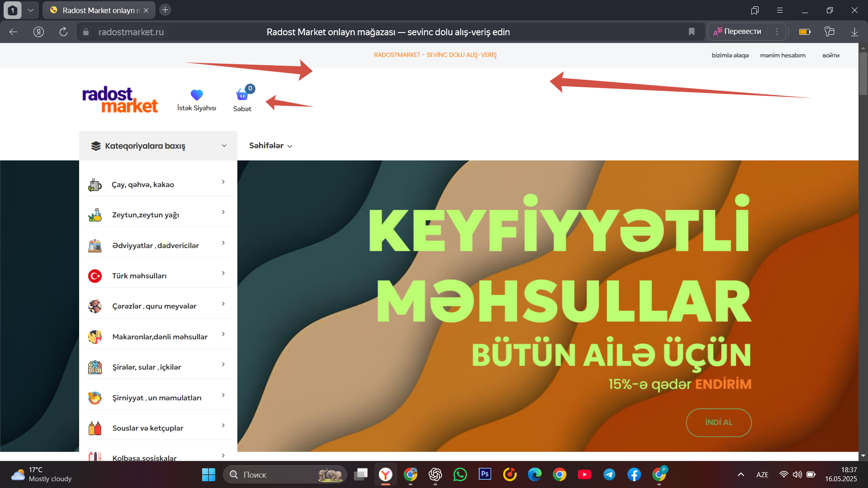Open YouTube from the taskbar

pyautogui.click(x=584, y=474)
